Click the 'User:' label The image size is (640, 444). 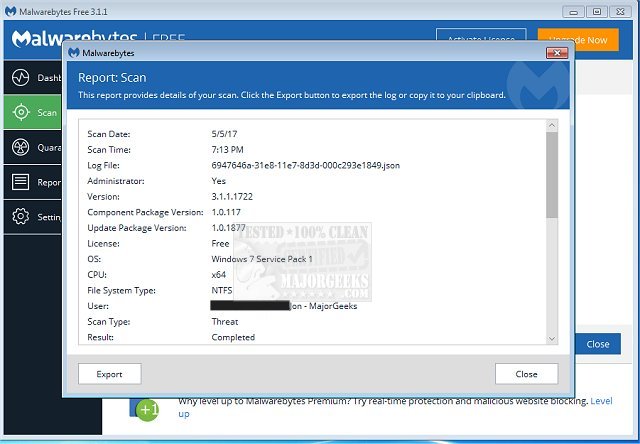[98, 306]
